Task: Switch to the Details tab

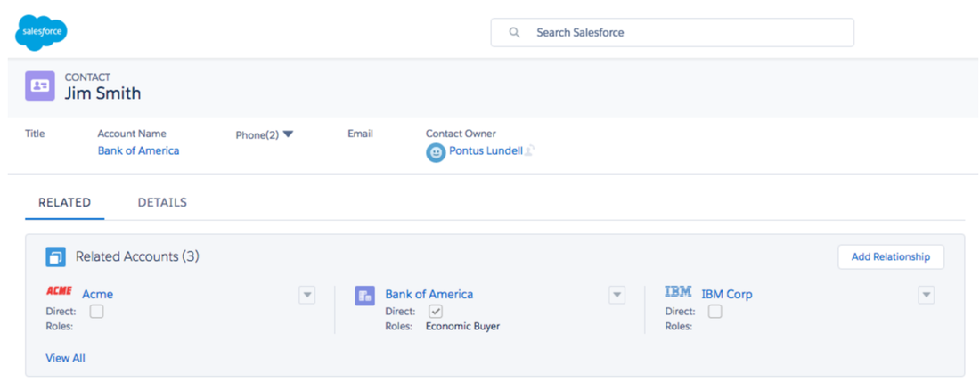Action: pyautogui.click(x=162, y=202)
